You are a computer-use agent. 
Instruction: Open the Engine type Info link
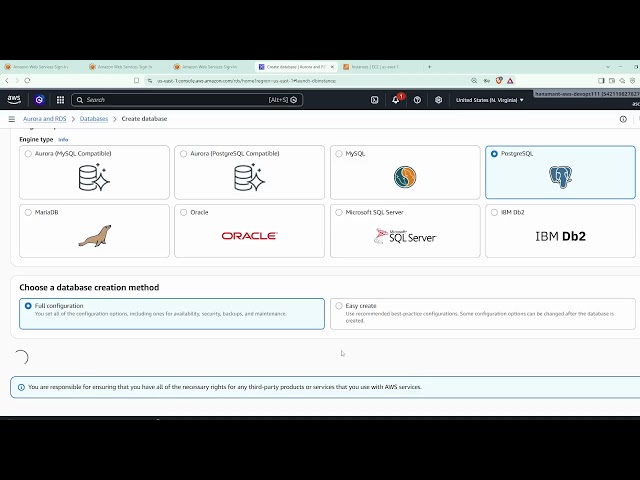coord(63,140)
